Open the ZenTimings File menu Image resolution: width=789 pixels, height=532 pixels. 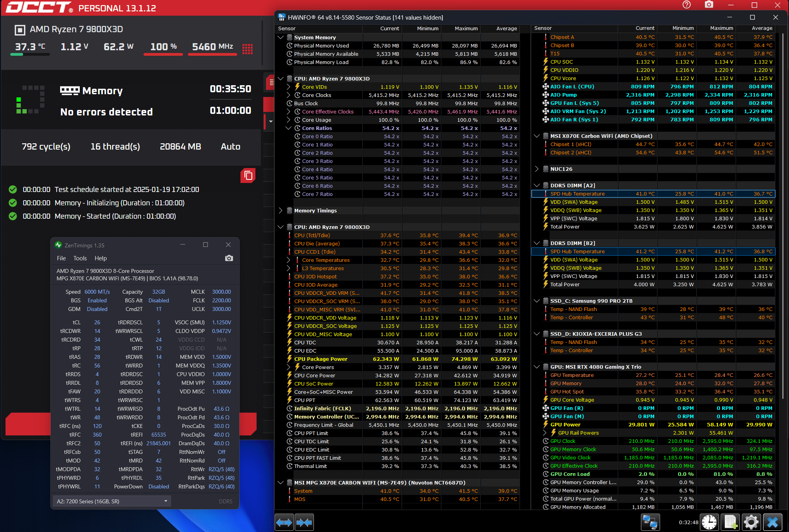coord(61,258)
